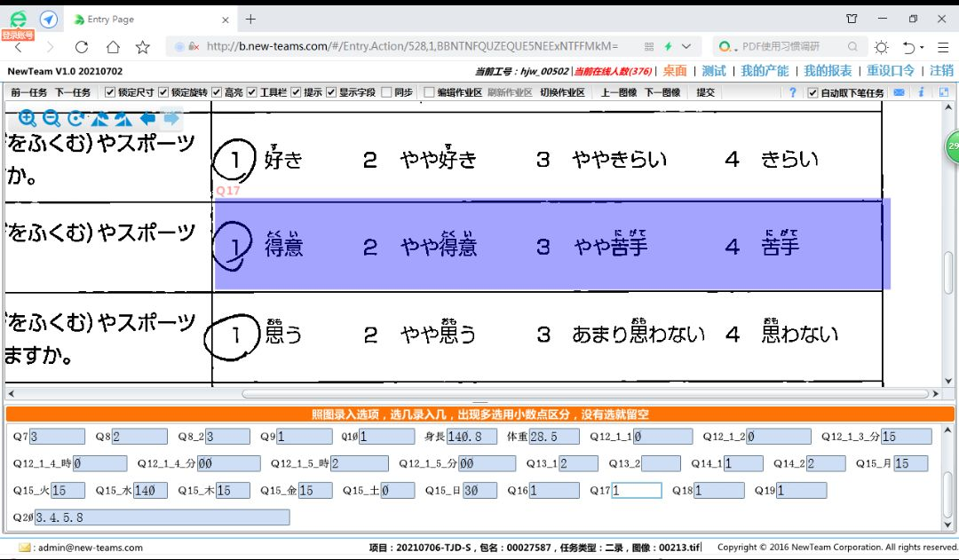Open help via the question mark icon
The image size is (959, 560).
[x=793, y=92]
